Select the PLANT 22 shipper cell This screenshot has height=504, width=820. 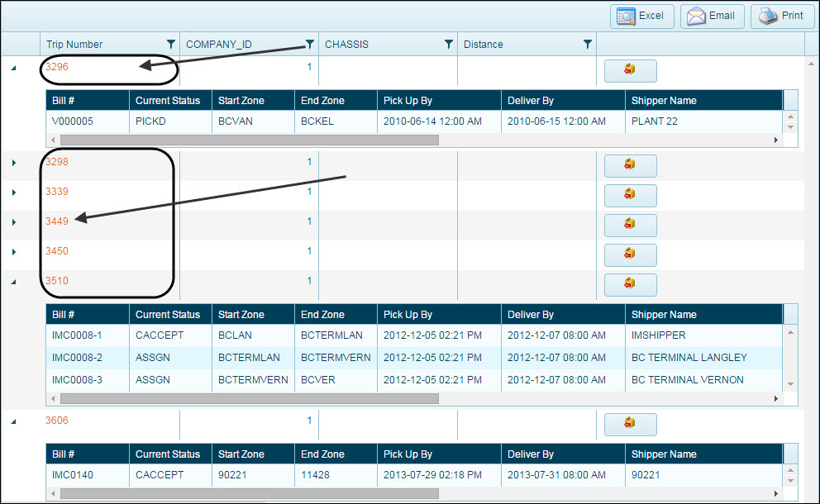(x=704, y=121)
